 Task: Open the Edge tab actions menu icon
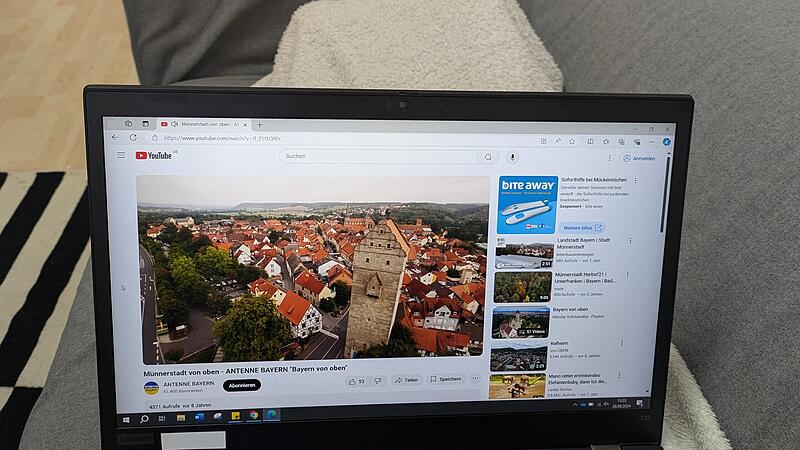click(x=145, y=123)
